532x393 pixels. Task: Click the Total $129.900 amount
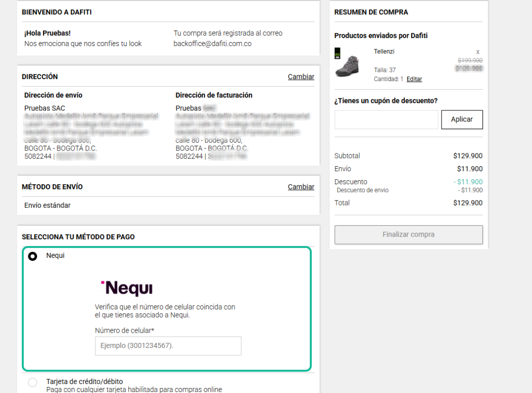468,203
